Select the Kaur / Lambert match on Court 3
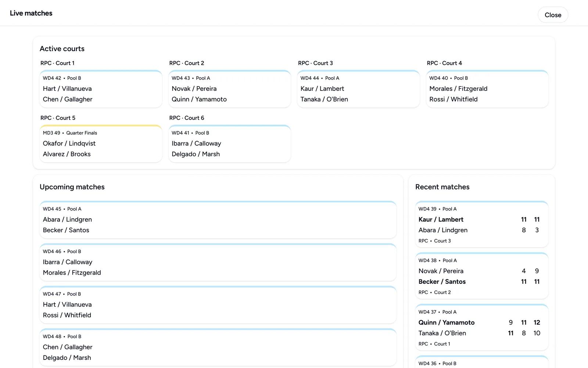This screenshot has width=588, height=368. tap(358, 89)
